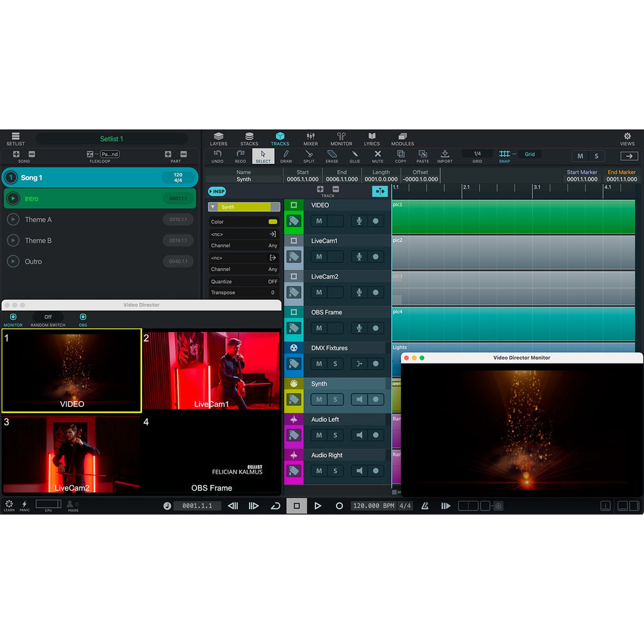The image size is (644, 644).
Task: Toggle OBS in Video Director
Action: coord(83,319)
